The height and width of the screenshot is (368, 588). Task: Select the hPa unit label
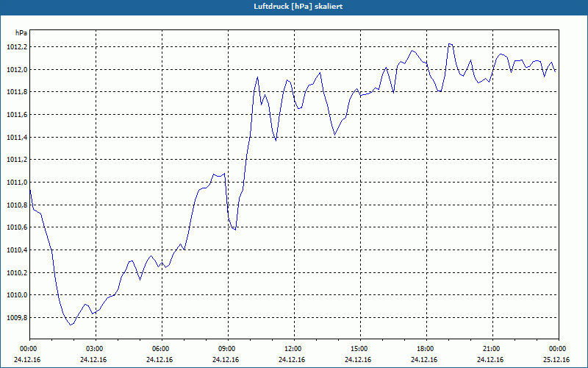click(x=21, y=32)
